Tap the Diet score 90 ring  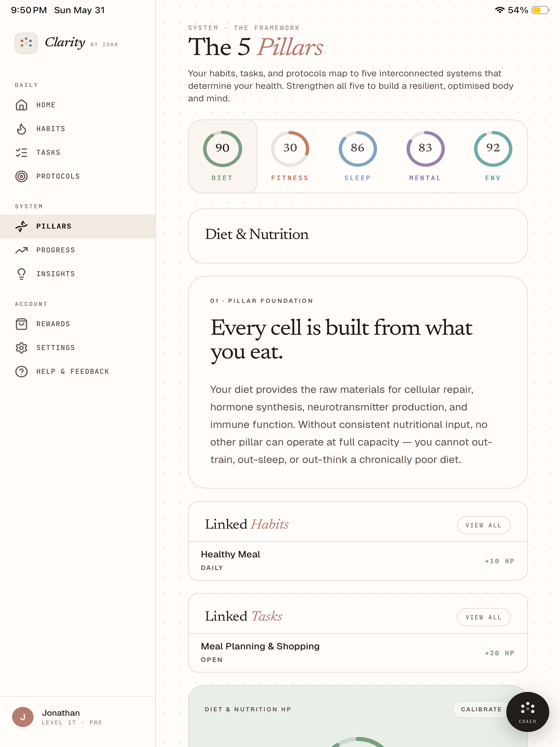[x=223, y=148]
